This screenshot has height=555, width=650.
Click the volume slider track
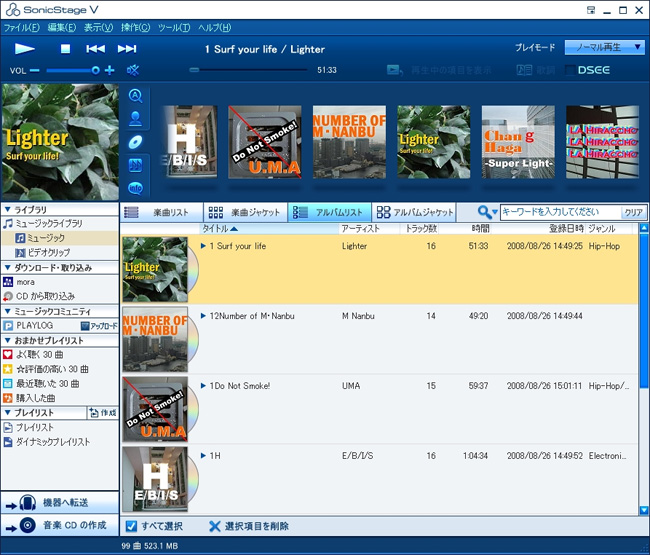tap(70, 70)
